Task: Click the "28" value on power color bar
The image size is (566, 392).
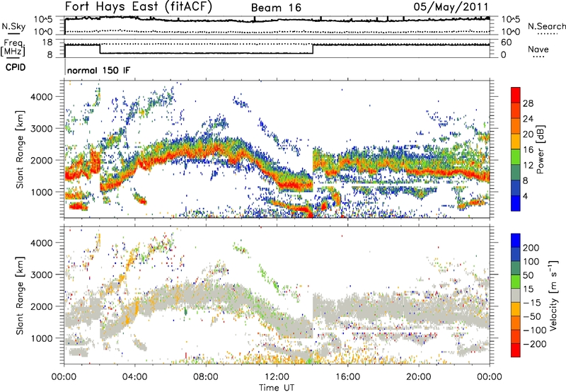Action: click(528, 103)
